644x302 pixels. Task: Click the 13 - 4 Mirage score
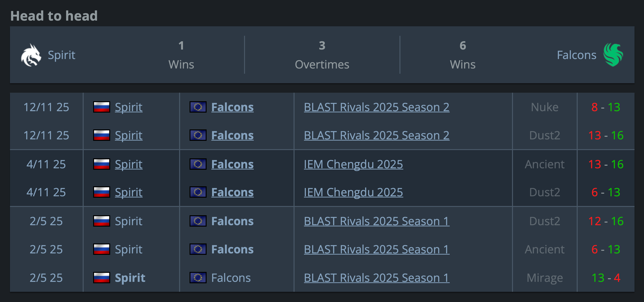click(x=606, y=278)
